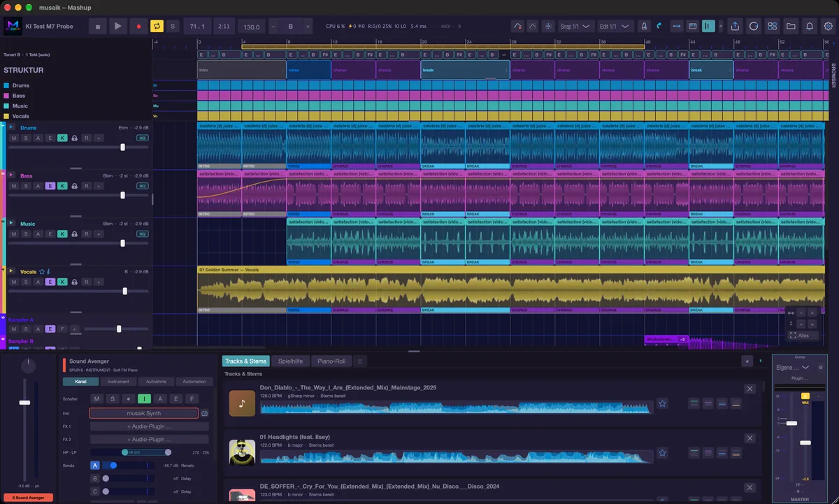
Task: Increase key with the plus button
Action: pyautogui.click(x=308, y=27)
